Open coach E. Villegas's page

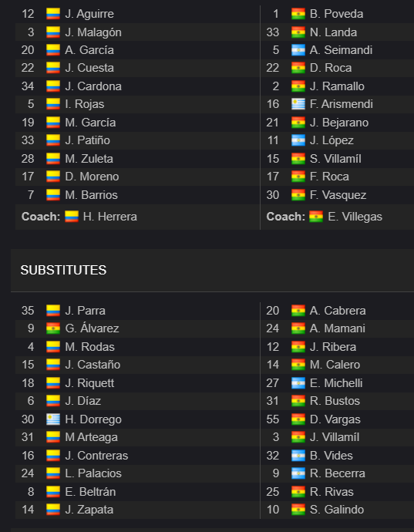click(x=355, y=217)
